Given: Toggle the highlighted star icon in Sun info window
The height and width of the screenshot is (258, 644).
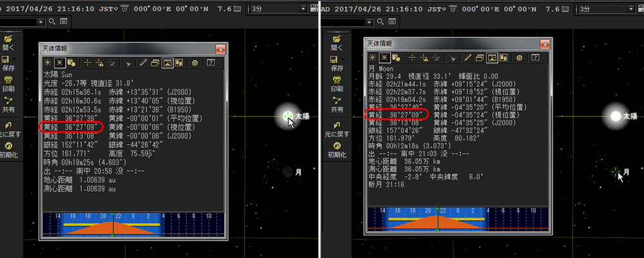Looking at the screenshot, I should coord(59,62).
